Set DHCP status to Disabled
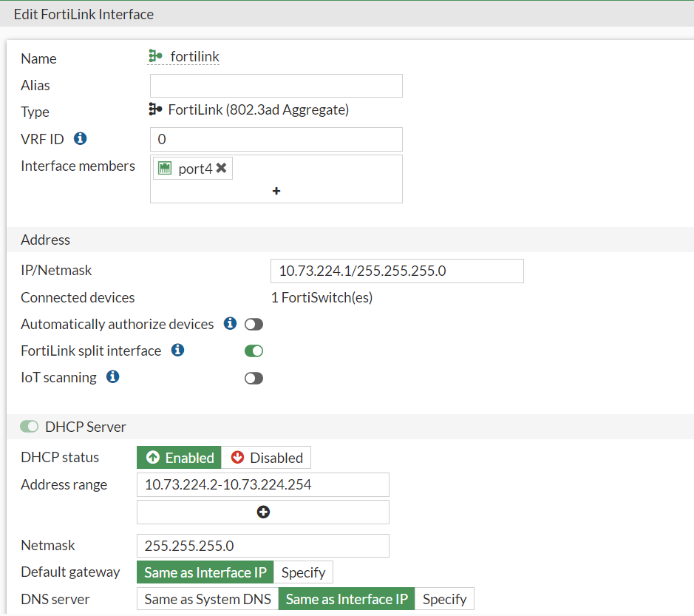694x616 pixels. point(267,458)
